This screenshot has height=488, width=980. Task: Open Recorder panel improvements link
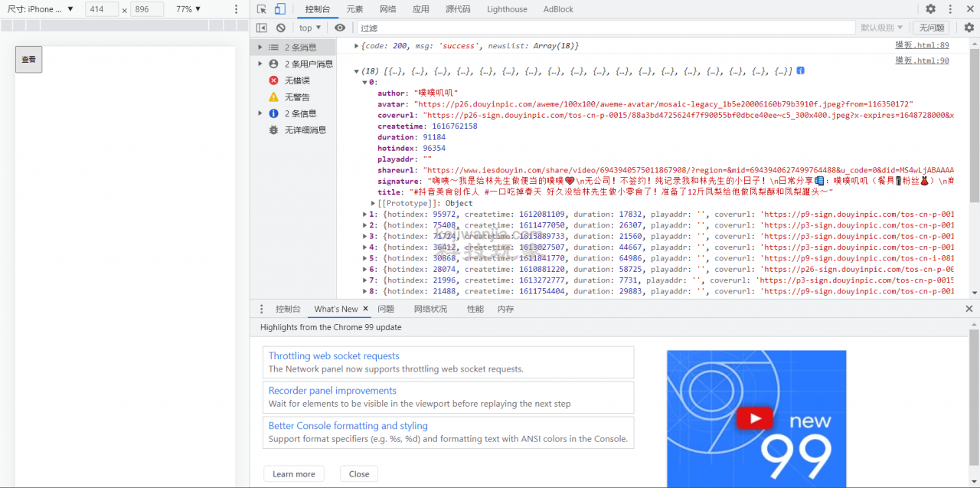pyautogui.click(x=332, y=391)
